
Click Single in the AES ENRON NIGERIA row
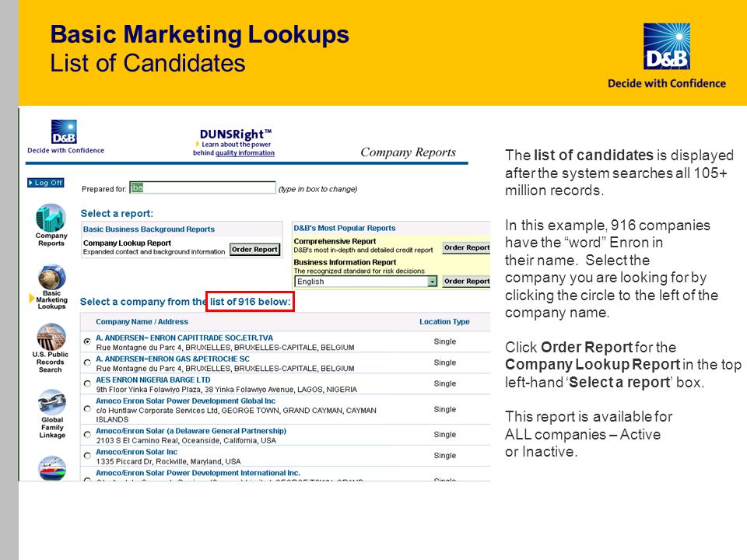[444, 383]
